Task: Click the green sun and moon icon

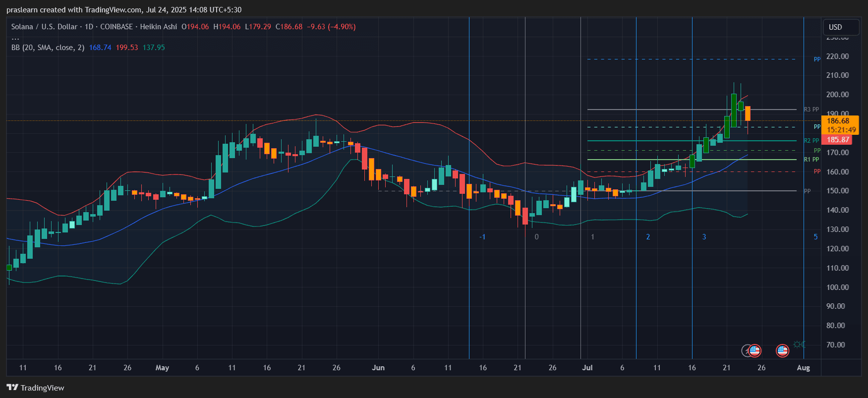Action: click(x=799, y=344)
